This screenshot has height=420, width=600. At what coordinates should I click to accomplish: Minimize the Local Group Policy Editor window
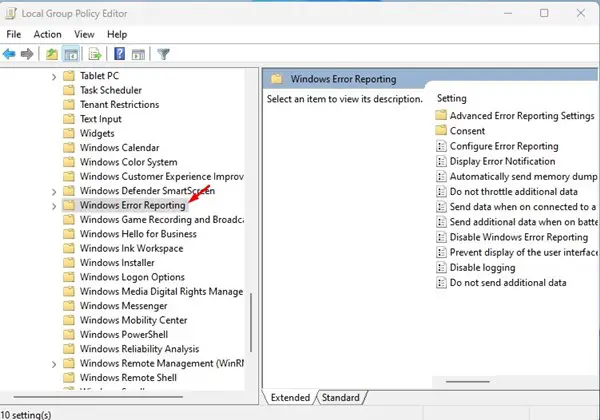pos(508,13)
